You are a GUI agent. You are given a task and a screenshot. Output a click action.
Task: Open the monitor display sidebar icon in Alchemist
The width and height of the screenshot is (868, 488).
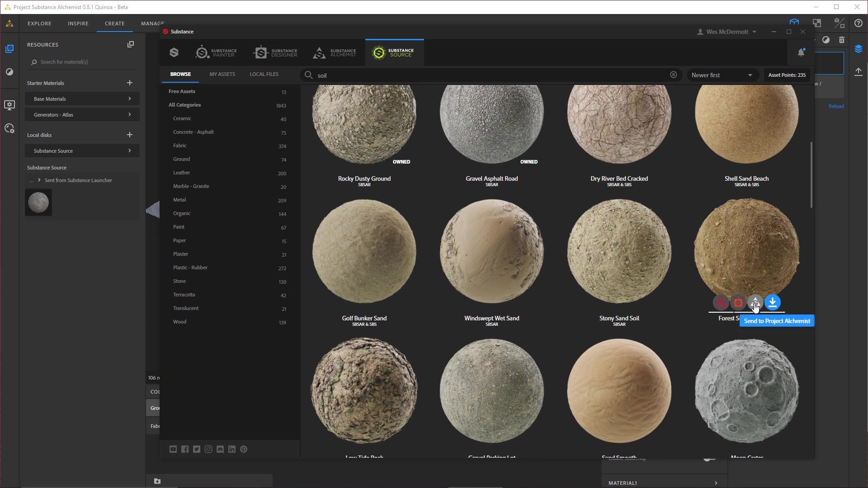[x=9, y=105]
